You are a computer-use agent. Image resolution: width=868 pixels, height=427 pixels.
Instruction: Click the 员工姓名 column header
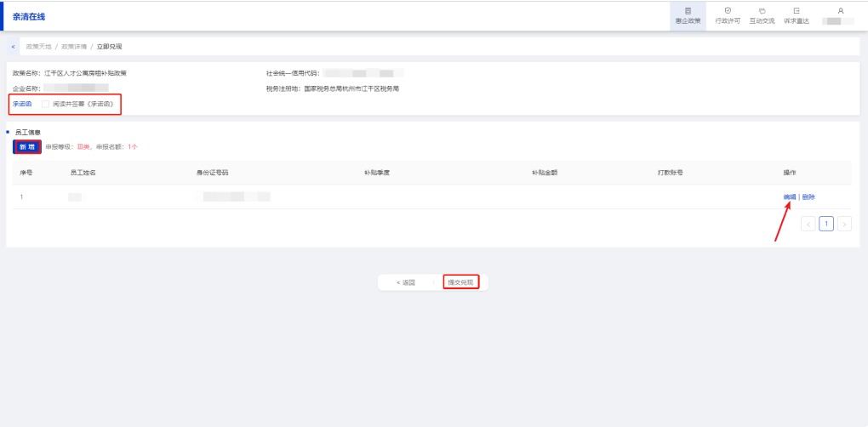coord(83,172)
